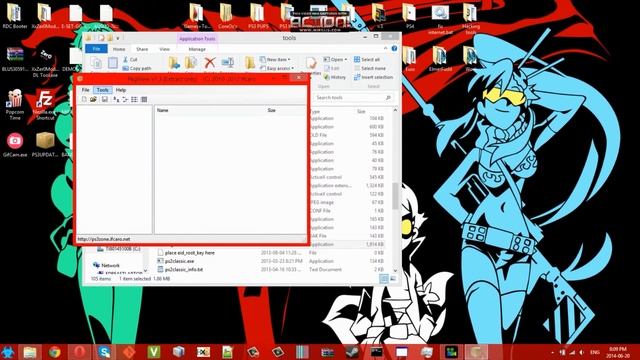The image size is (640, 360).
Task: Open Google Chrome from the taskbar
Action: coord(54,352)
